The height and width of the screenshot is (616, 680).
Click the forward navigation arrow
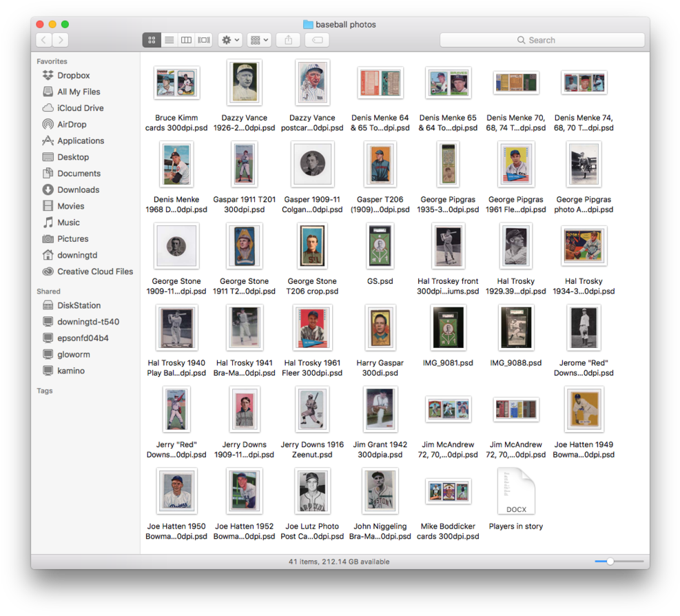pos(61,41)
